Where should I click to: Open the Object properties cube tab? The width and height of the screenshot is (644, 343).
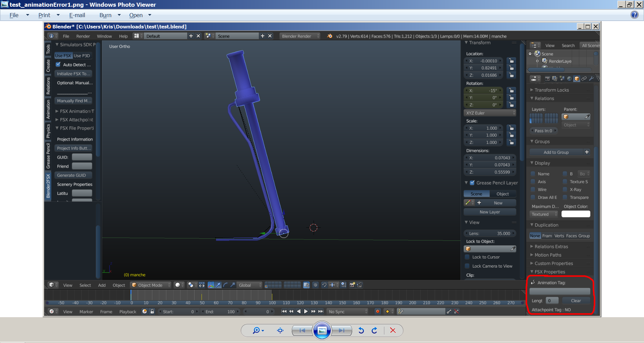coord(577,78)
